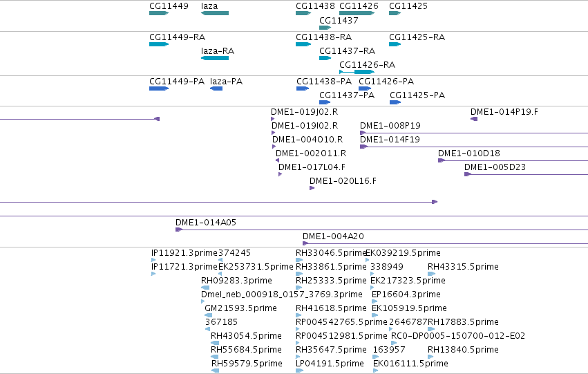Viewport: 588px width, 374px height.
Task: Click BAC end DME1-017L04.F
Action: click(312, 167)
